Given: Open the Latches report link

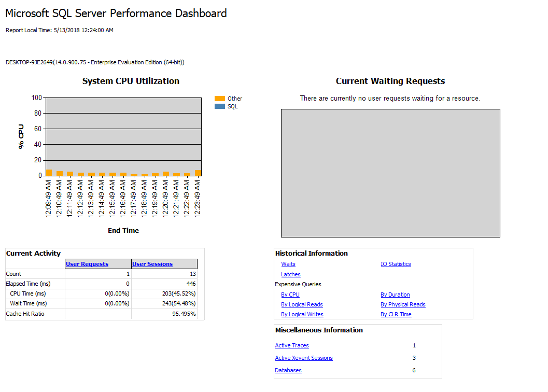Looking at the screenshot, I should tap(291, 274).
